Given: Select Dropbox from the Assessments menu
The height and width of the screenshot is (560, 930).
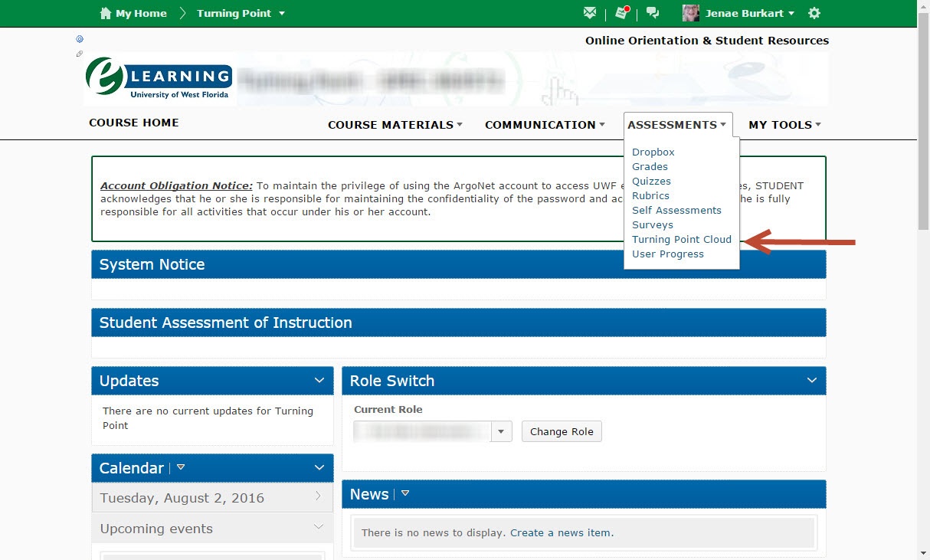Looking at the screenshot, I should 653,152.
